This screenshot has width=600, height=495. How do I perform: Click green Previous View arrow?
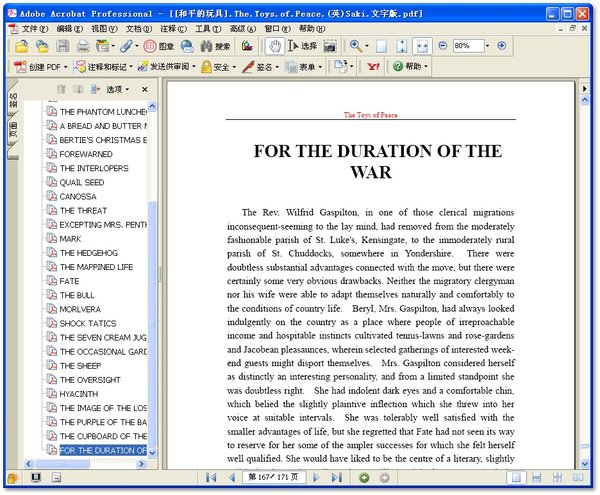(x=364, y=477)
